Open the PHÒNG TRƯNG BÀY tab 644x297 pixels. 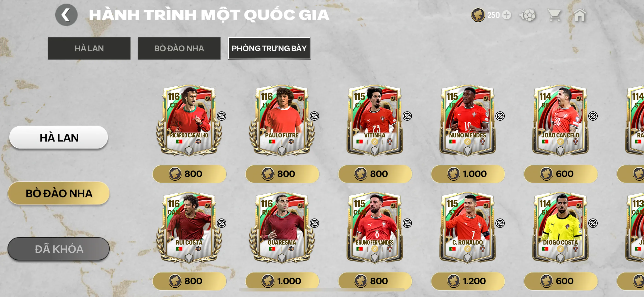point(269,48)
